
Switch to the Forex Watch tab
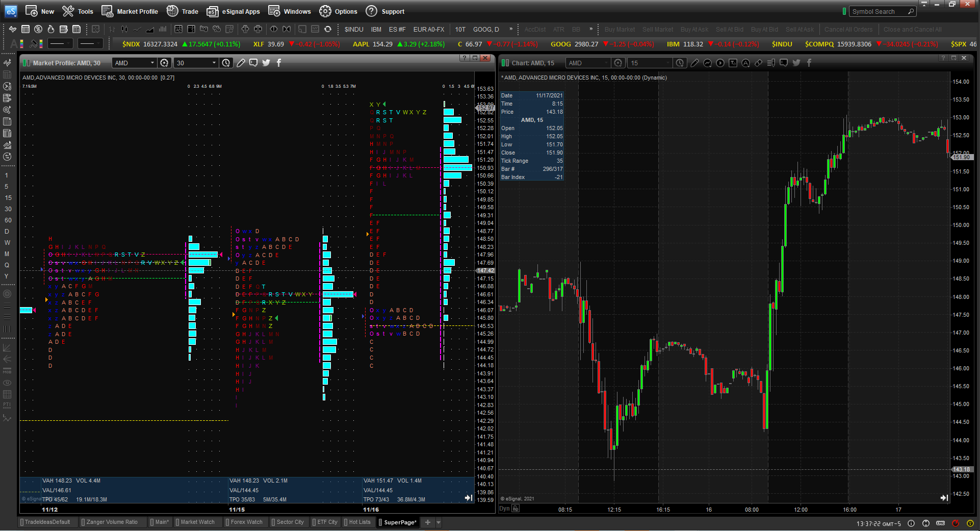pyautogui.click(x=245, y=522)
